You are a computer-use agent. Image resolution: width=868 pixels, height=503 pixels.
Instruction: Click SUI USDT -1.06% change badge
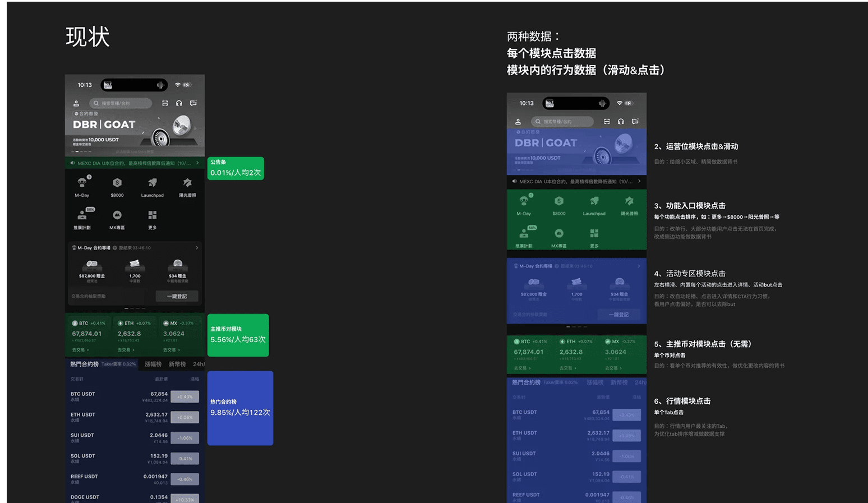tap(184, 438)
